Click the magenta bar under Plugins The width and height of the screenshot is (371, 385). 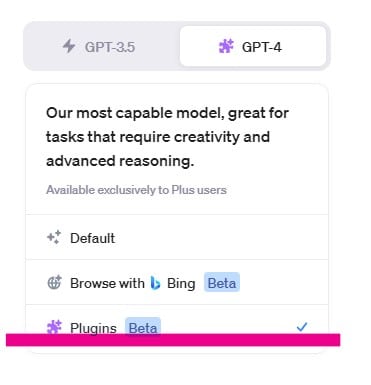173,340
